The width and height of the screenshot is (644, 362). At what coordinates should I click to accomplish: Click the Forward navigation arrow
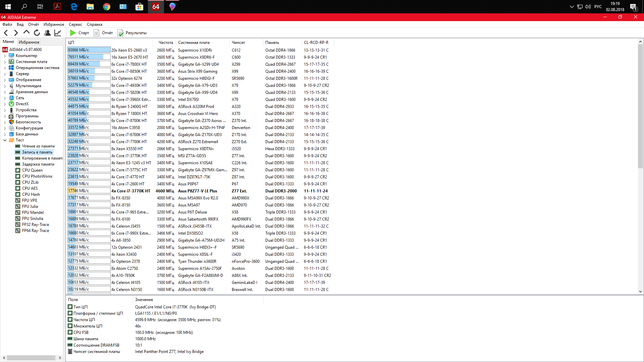pos(16,33)
